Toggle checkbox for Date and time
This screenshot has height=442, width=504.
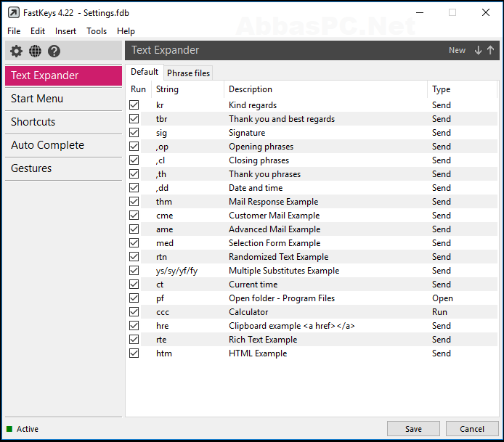[134, 188]
